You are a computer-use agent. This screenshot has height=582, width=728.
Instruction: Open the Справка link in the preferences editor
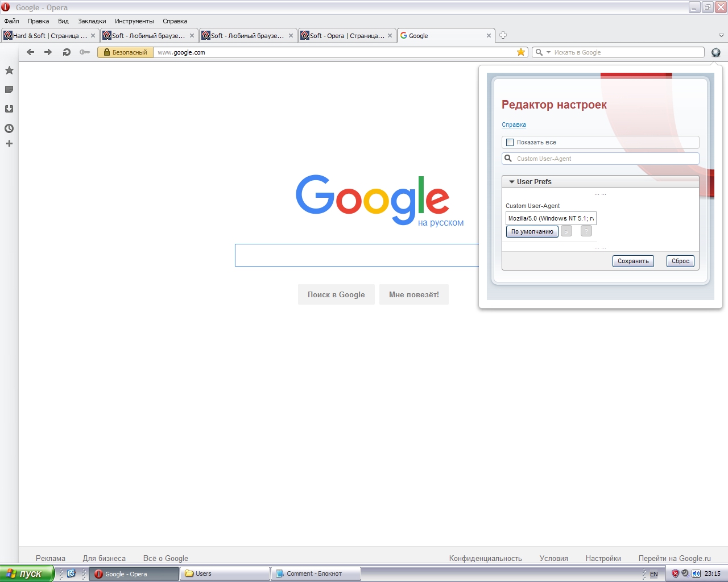tap(514, 124)
